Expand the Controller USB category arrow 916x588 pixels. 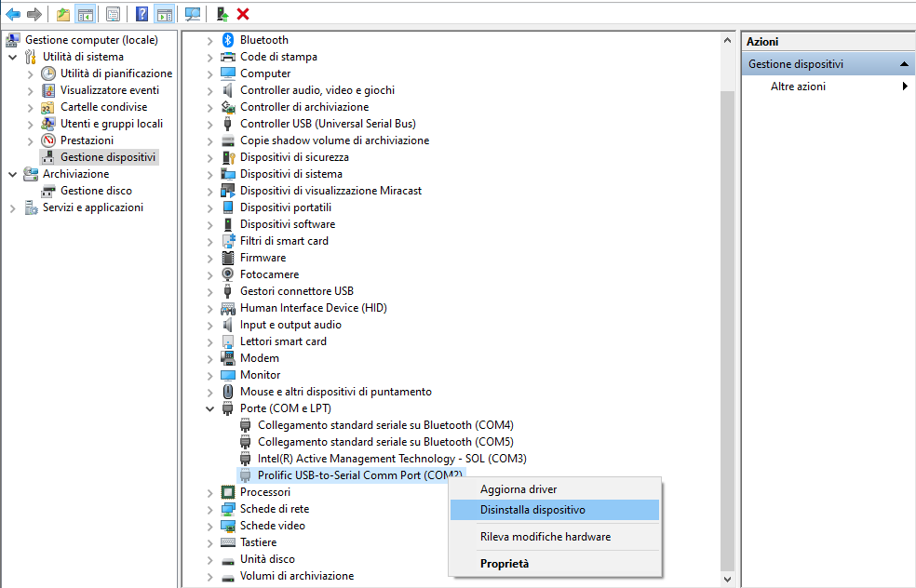[x=209, y=125]
